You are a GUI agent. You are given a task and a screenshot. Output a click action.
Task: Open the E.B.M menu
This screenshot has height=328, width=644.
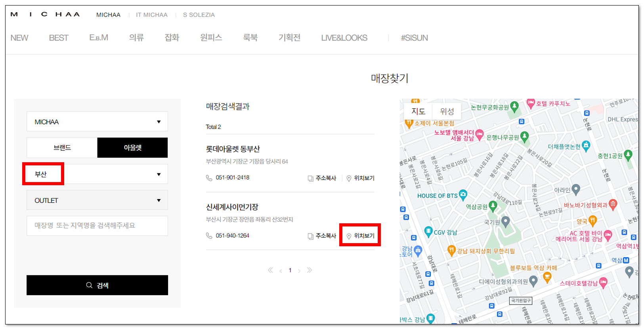pos(99,38)
